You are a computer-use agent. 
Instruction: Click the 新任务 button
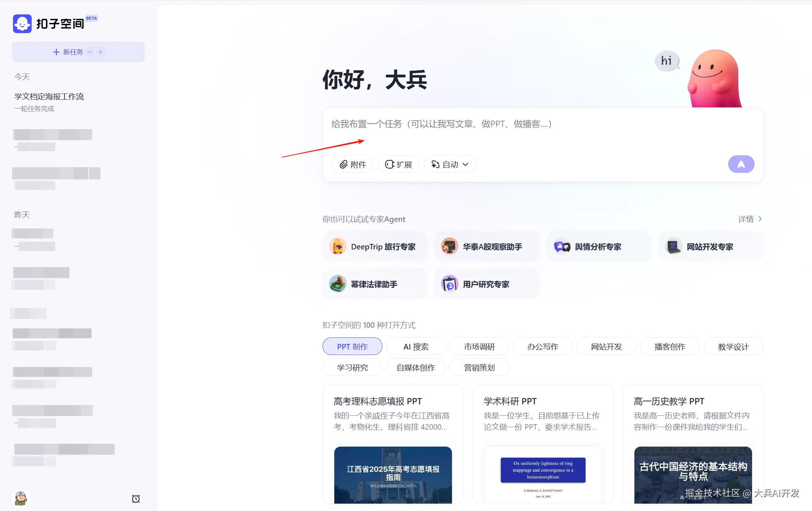click(78, 52)
